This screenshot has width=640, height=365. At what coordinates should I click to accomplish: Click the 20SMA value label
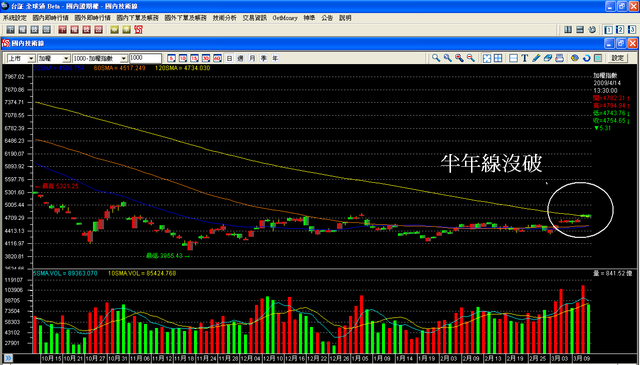click(59, 68)
